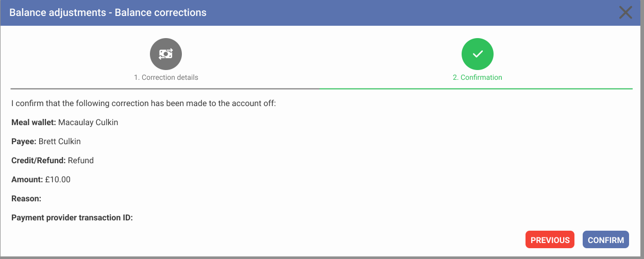
Task: Click the 'Balance adjustments - Balance corrections' title
Action: 108,12
